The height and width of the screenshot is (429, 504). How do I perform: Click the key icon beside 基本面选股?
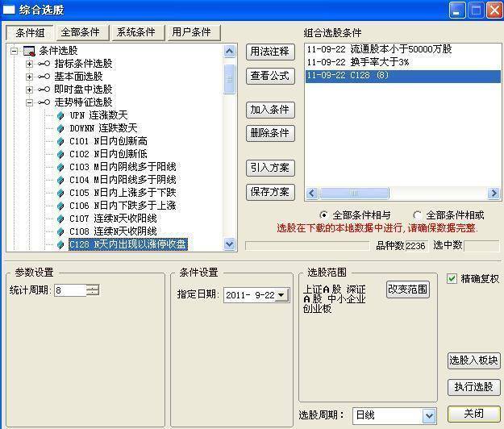click(x=44, y=77)
